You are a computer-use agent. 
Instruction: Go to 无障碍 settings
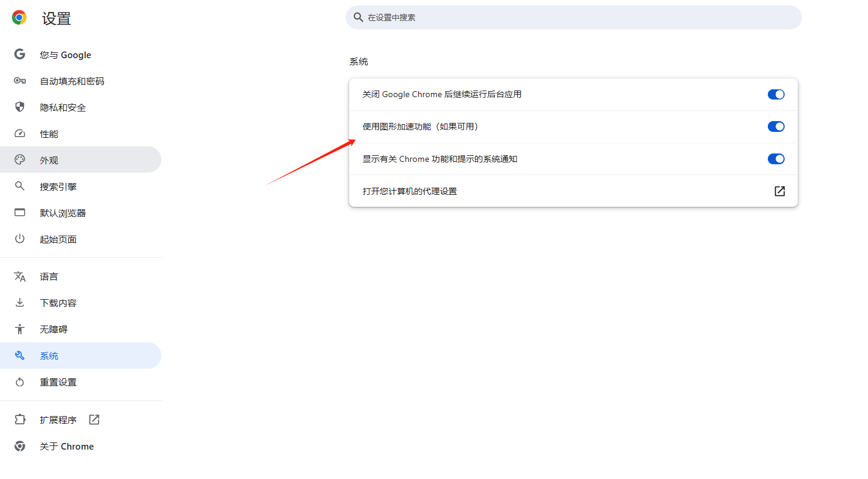tap(80, 329)
